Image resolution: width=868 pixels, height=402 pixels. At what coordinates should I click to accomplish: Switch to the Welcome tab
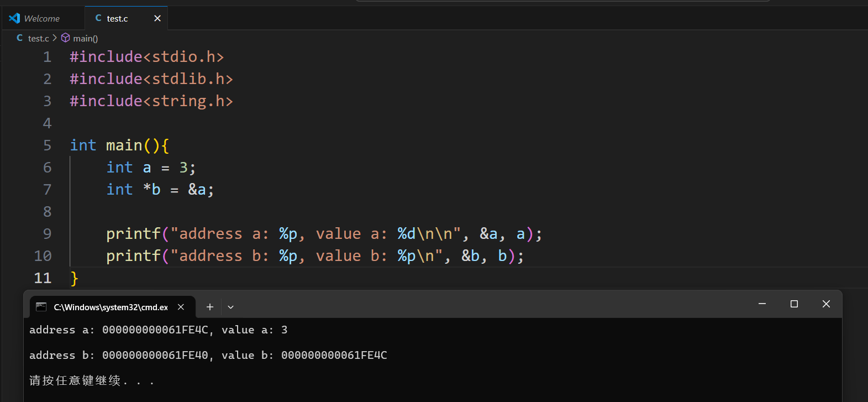click(x=41, y=18)
